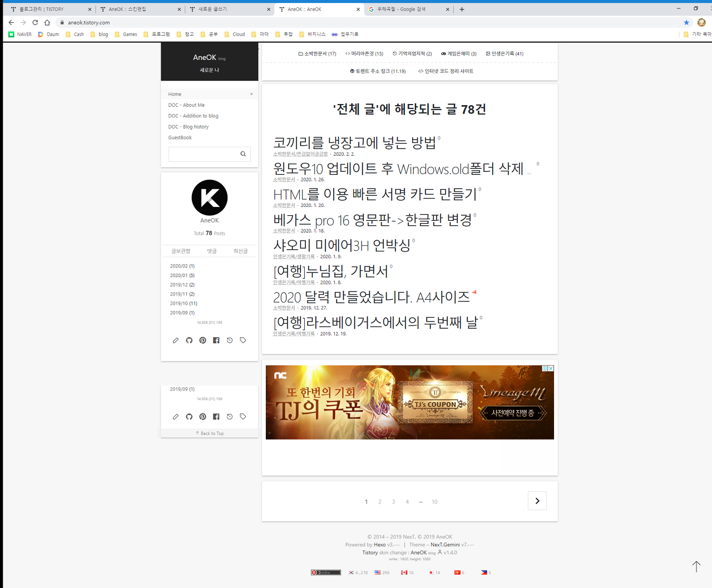Click browser home icon
This screenshot has width=712, height=588.
(47, 22)
